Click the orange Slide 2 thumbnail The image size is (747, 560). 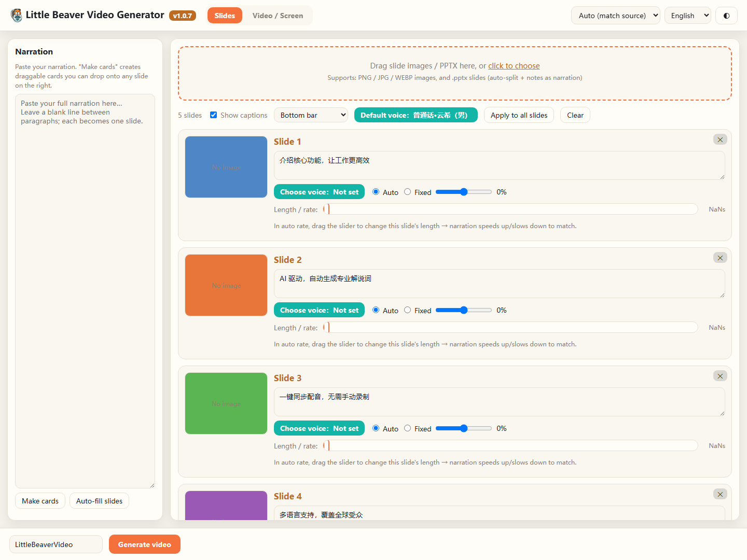[226, 285]
